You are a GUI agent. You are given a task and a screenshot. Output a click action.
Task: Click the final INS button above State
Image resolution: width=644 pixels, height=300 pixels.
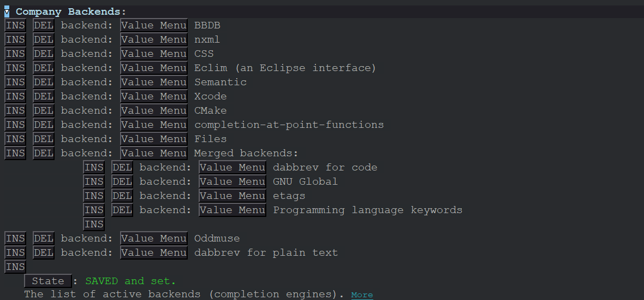point(15,267)
